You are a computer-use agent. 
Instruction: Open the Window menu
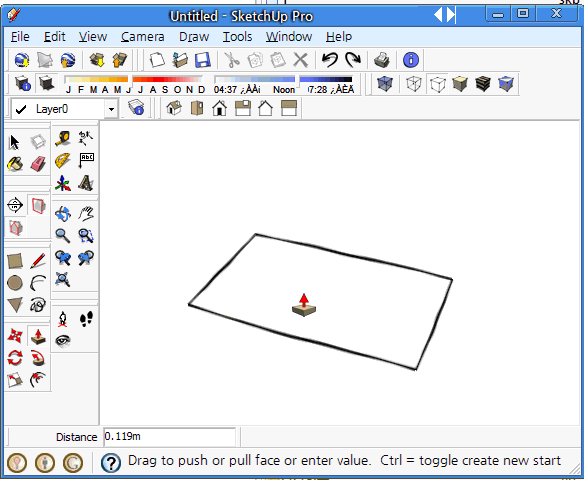(289, 36)
